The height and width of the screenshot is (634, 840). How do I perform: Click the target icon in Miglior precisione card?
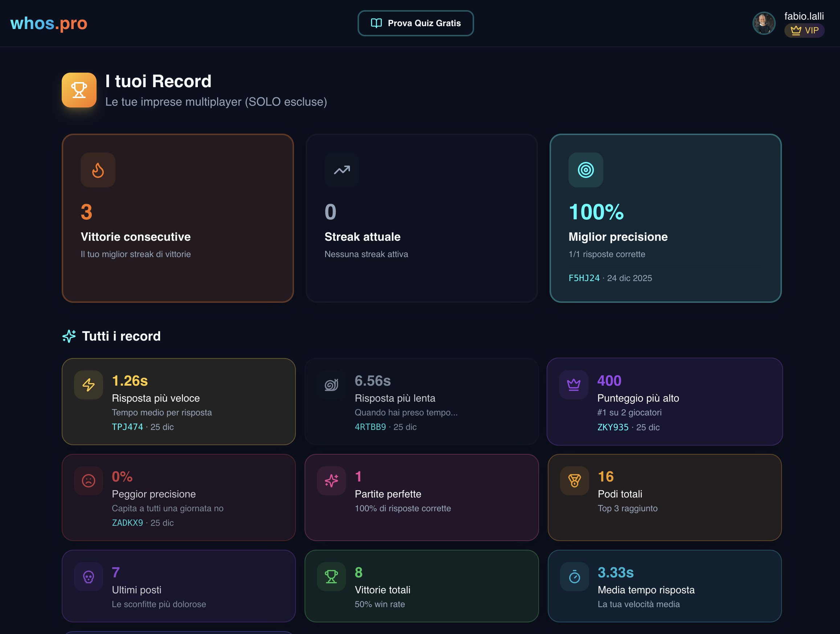point(586,170)
